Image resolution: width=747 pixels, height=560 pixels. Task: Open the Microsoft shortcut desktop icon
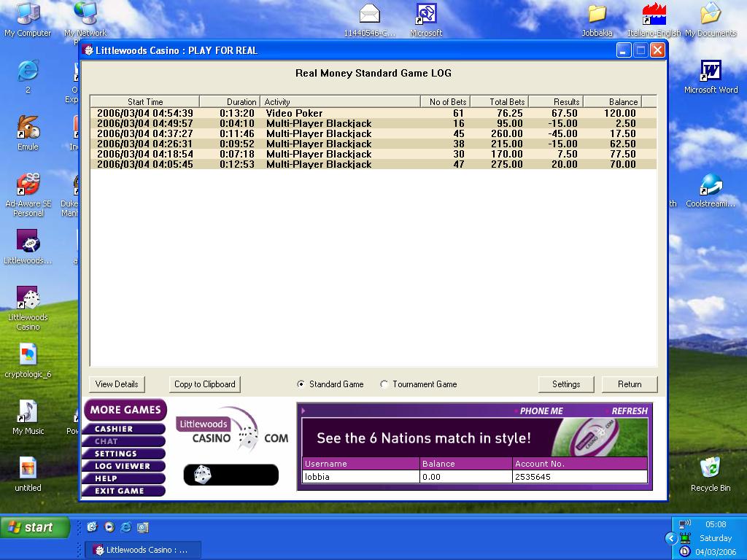coord(426,19)
